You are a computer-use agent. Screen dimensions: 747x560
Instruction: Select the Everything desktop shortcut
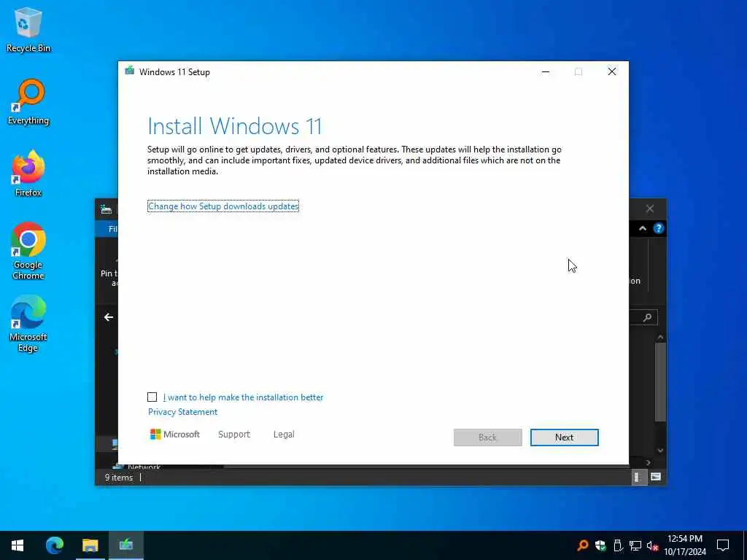click(28, 102)
